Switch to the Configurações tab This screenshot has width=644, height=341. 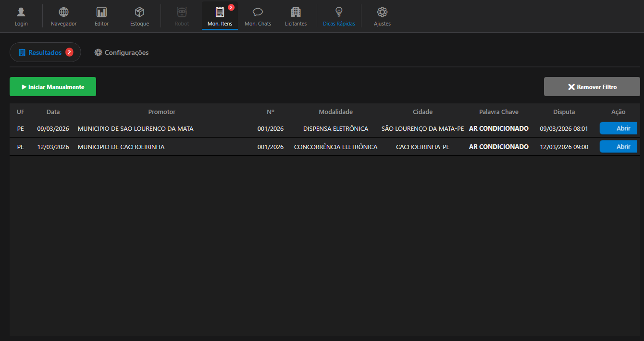(x=122, y=52)
